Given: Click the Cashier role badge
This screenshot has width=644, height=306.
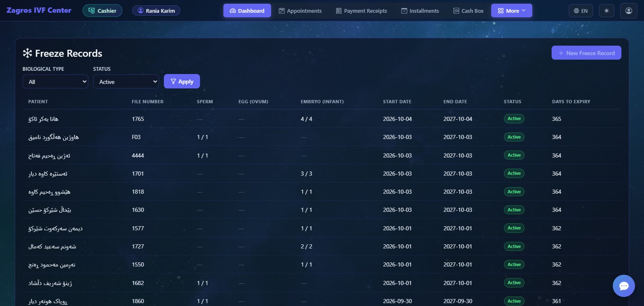Looking at the screenshot, I should pyautogui.click(x=102, y=11).
